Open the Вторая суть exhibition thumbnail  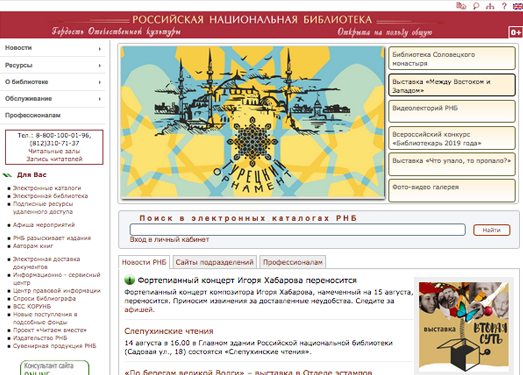point(464,327)
